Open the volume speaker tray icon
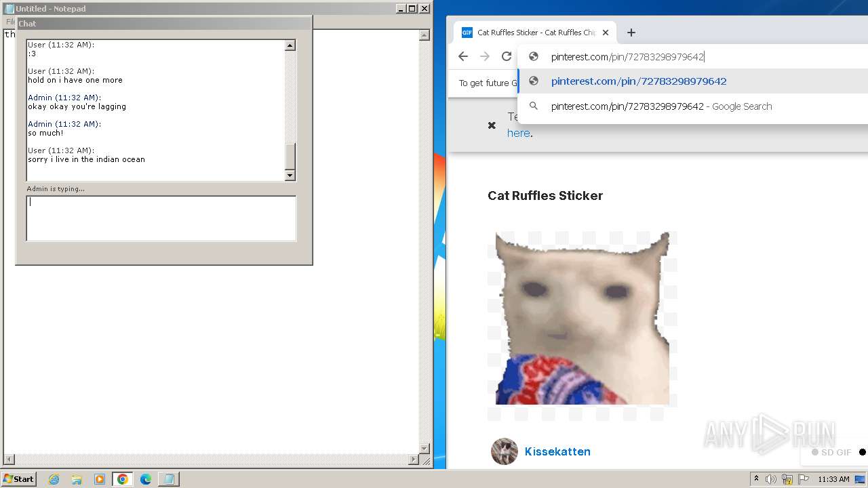 pyautogui.click(x=771, y=479)
